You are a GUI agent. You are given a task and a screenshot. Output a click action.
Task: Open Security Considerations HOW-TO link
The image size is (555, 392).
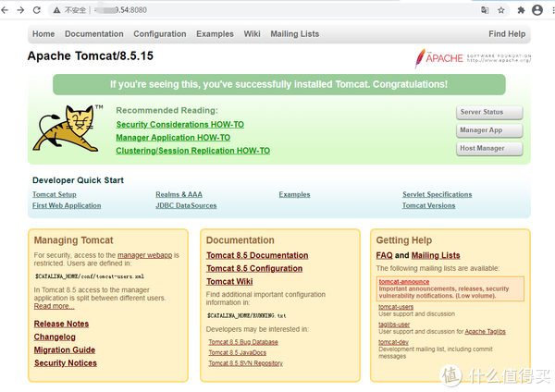tap(179, 125)
